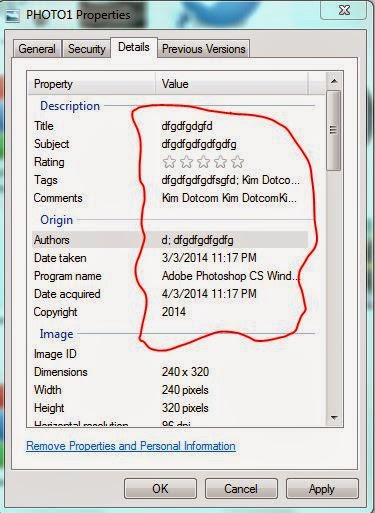The height and width of the screenshot is (513, 375).
Task: Click Subject value dfgdfgdfgdfgdfg
Action: click(x=199, y=144)
